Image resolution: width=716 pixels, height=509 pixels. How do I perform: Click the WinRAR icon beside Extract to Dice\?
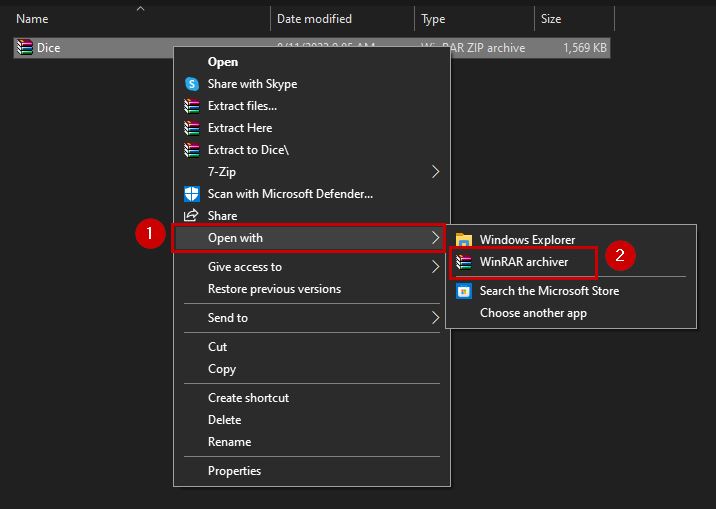192,150
